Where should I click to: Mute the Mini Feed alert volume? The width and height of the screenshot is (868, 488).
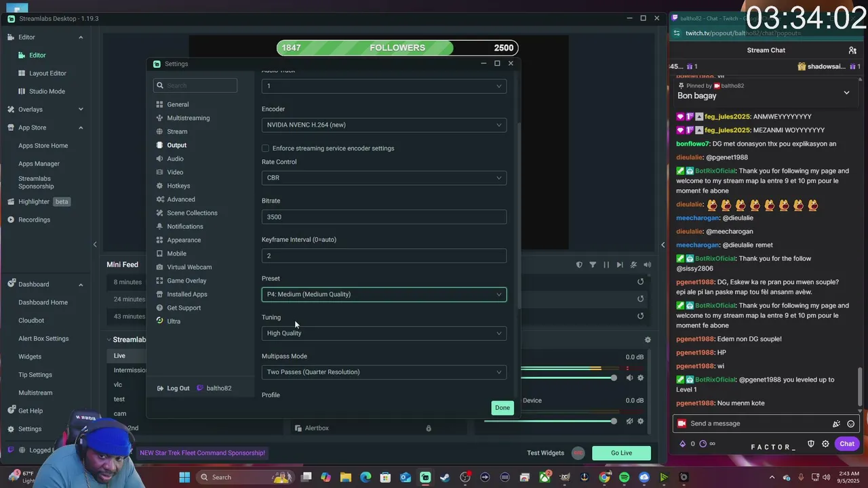(x=647, y=265)
